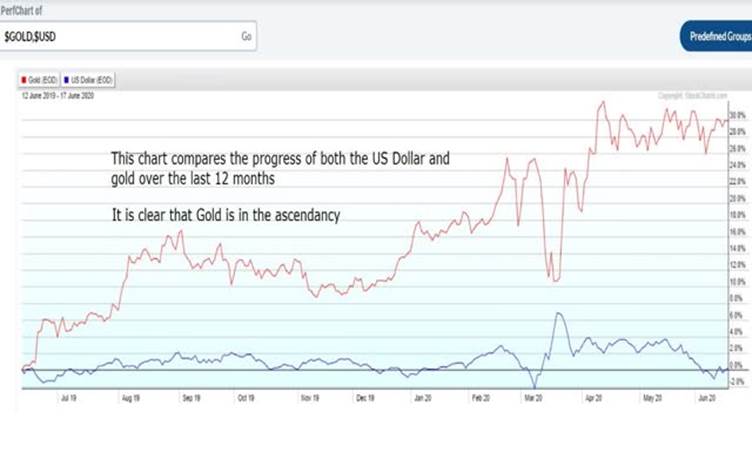752x452 pixels.
Task: Click the 12 June 2019 - 17 June 2020 date range
Action: tap(59, 95)
